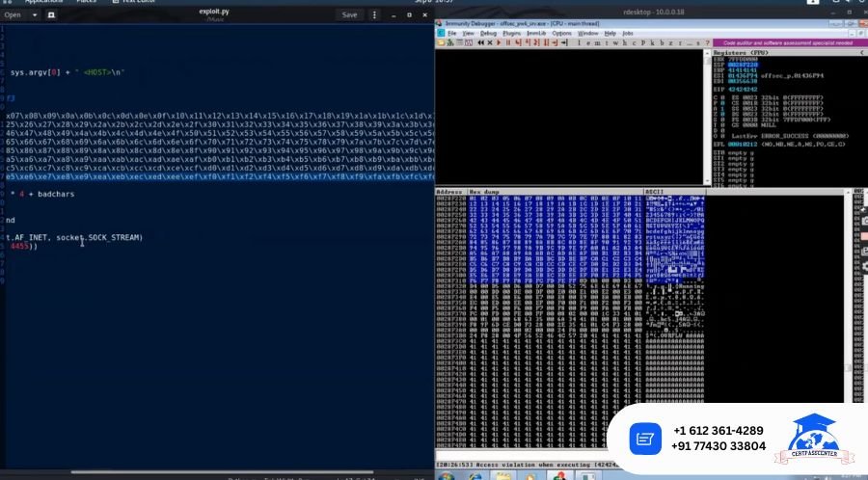The height and width of the screenshot is (480, 868).
Task: Click Internet Explorer icon in remote taskbar
Action: 475,475
